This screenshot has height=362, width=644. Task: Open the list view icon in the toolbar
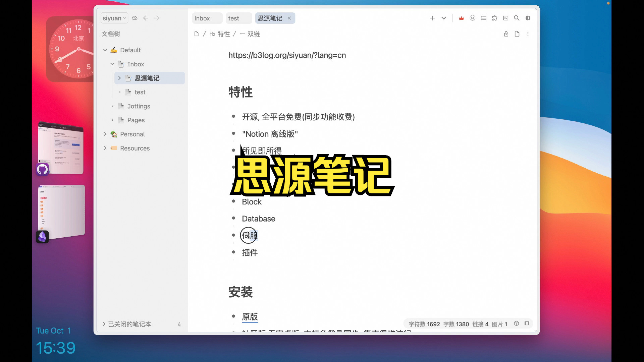point(484,18)
